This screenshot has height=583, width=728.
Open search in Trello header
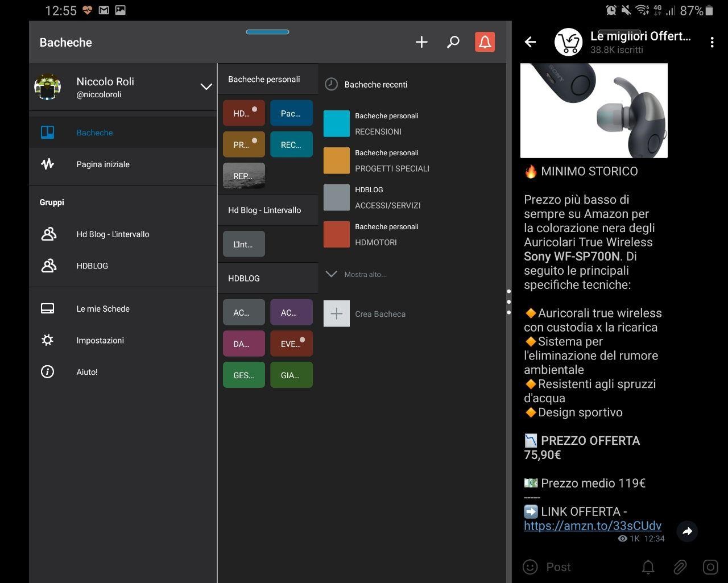pos(453,42)
